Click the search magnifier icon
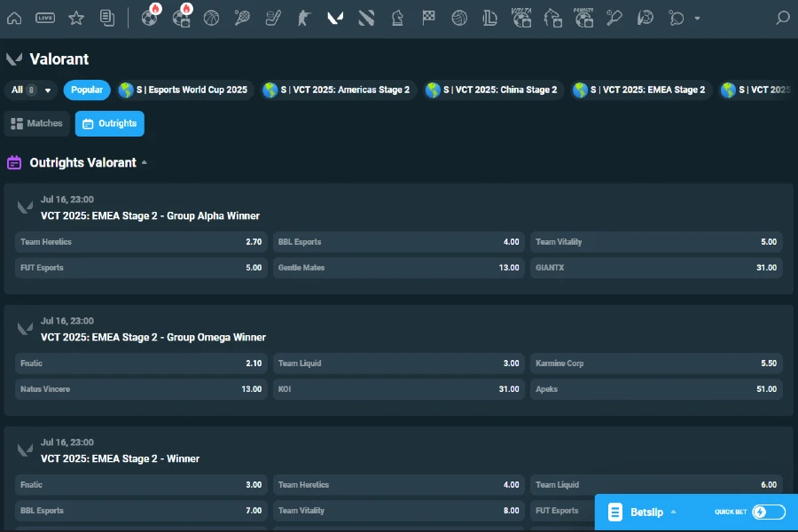 783,17
